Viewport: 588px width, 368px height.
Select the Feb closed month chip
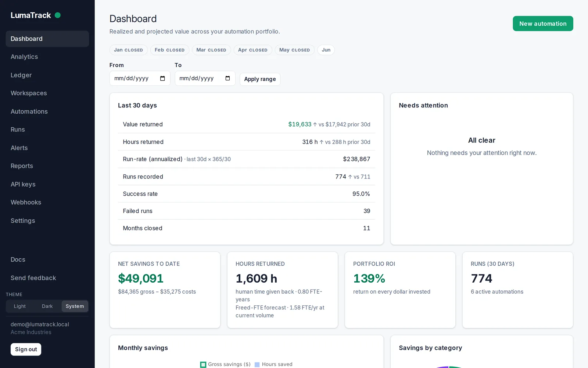[170, 50]
